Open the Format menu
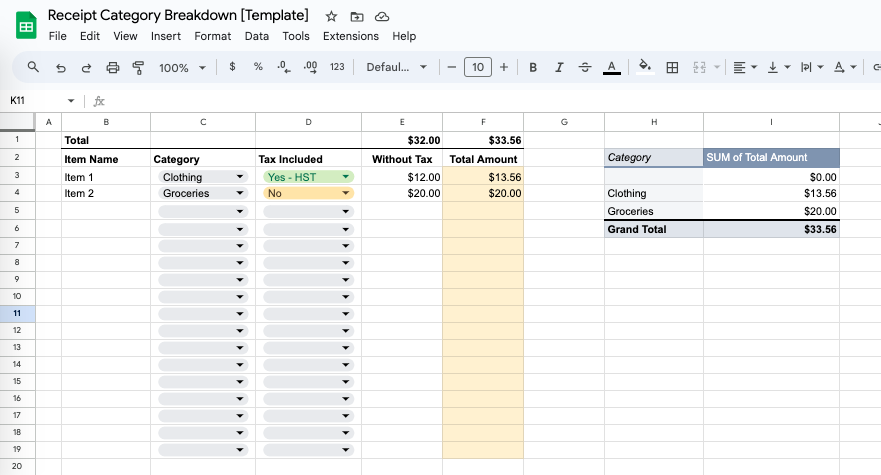The height and width of the screenshot is (475, 881). click(x=212, y=36)
